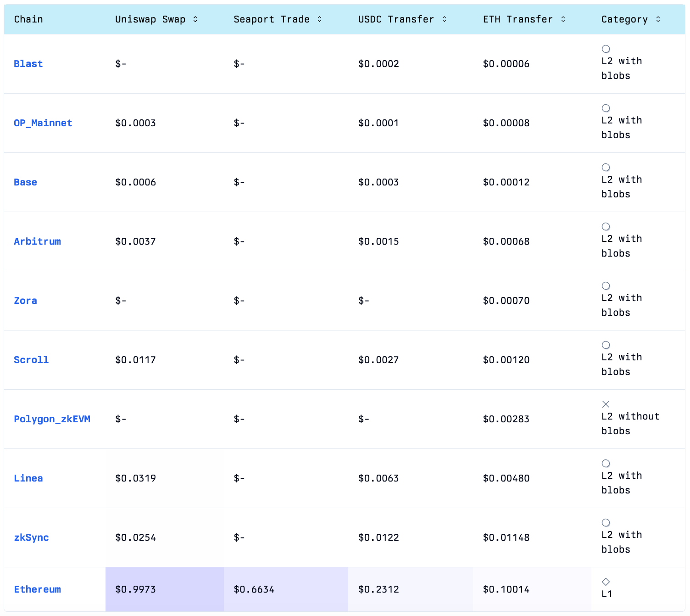
Task: Select Blast ETH Transfer value $0.00006
Action: click(x=506, y=64)
